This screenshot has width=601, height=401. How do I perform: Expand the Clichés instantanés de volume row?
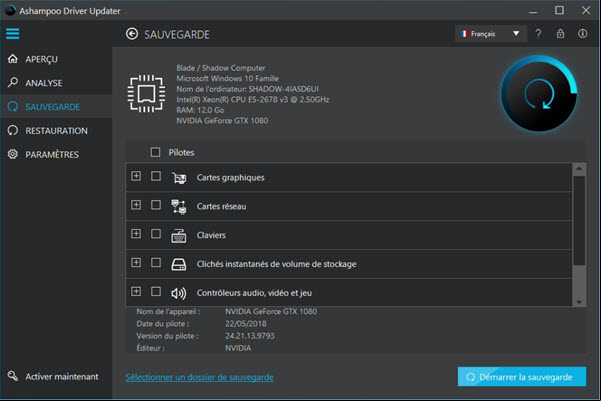pyautogui.click(x=136, y=263)
